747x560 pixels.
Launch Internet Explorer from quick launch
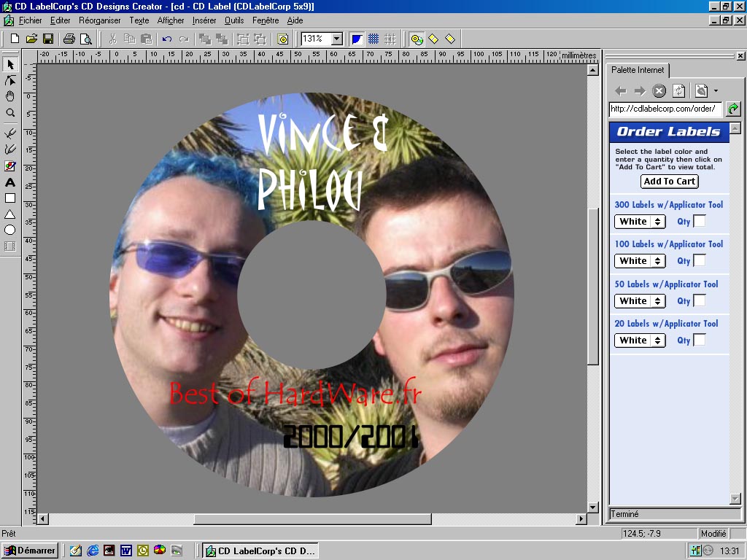tap(93, 551)
